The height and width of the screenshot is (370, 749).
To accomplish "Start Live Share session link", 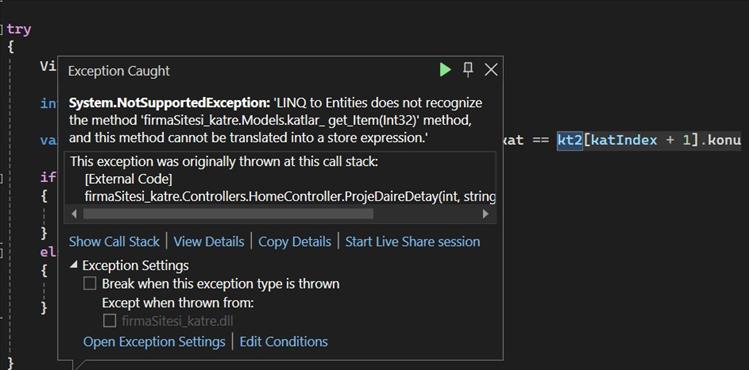I will (x=413, y=242).
